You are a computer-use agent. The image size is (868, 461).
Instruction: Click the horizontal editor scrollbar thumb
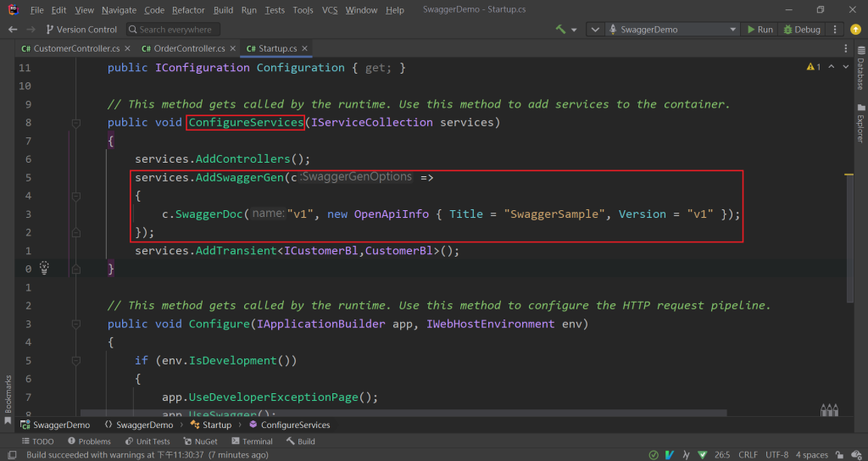click(403, 413)
